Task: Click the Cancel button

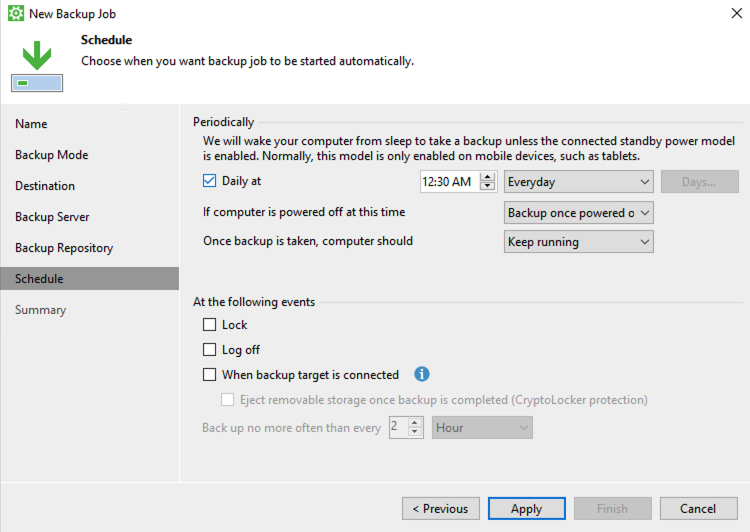Action: point(698,509)
